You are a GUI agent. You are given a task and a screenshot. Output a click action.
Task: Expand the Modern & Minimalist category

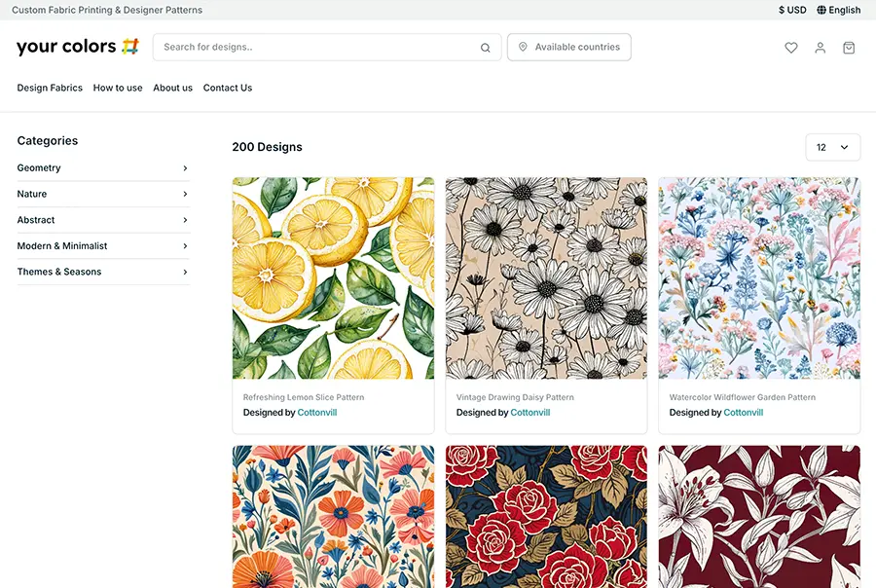tap(103, 246)
